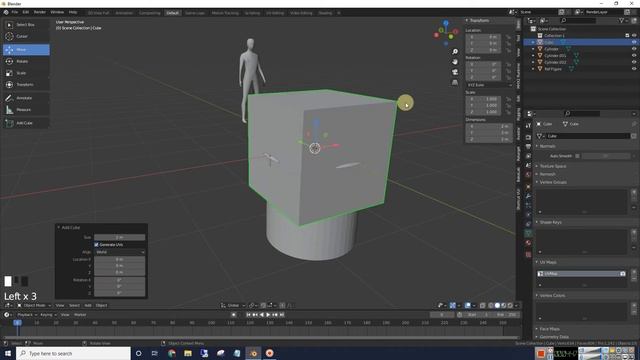Viewport: 640px width, 360px height.
Task: Click the timeline's blue frame marker
Action: pos(17,323)
